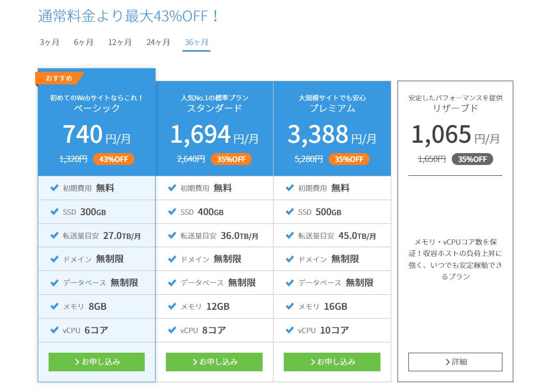Click checkmark beside ドメイン in スタンダード column

[x=172, y=259]
